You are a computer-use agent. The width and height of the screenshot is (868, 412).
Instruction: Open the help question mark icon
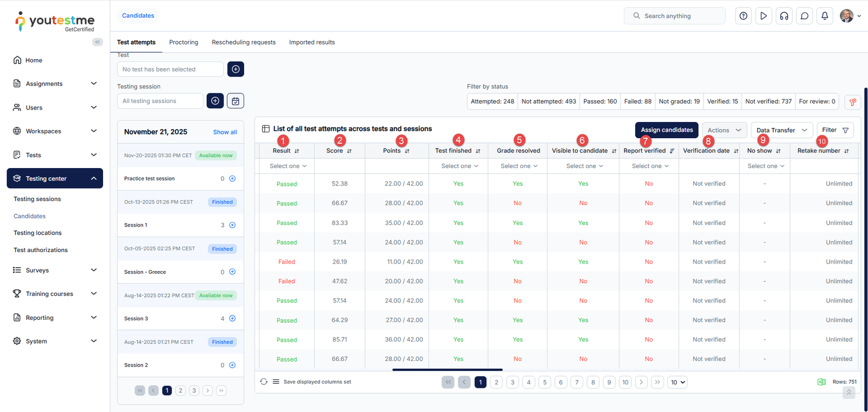[x=743, y=16]
